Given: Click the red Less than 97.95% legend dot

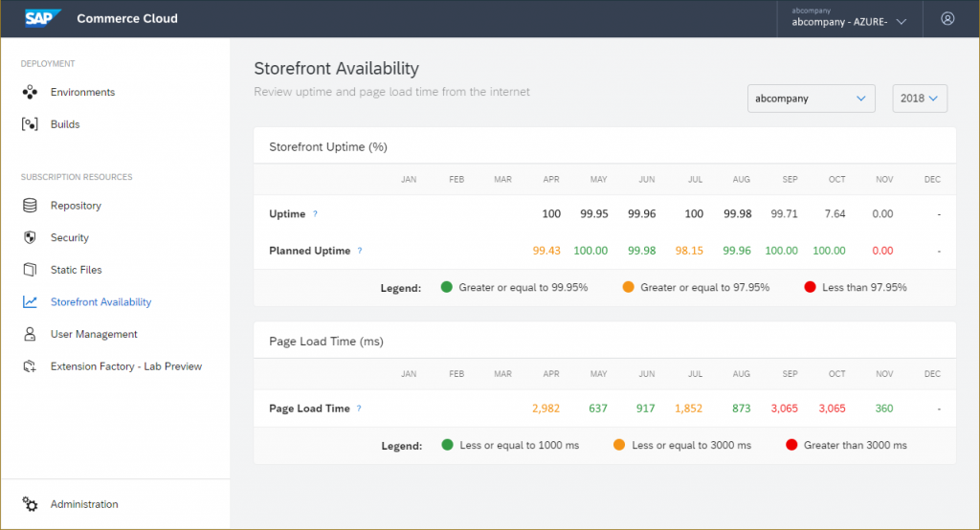Looking at the screenshot, I should [x=810, y=287].
